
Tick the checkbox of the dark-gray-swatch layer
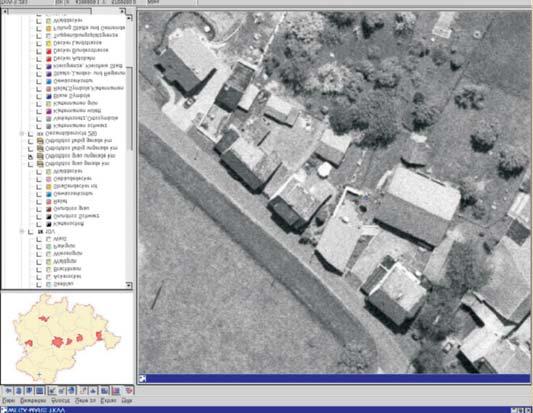pos(39,126)
